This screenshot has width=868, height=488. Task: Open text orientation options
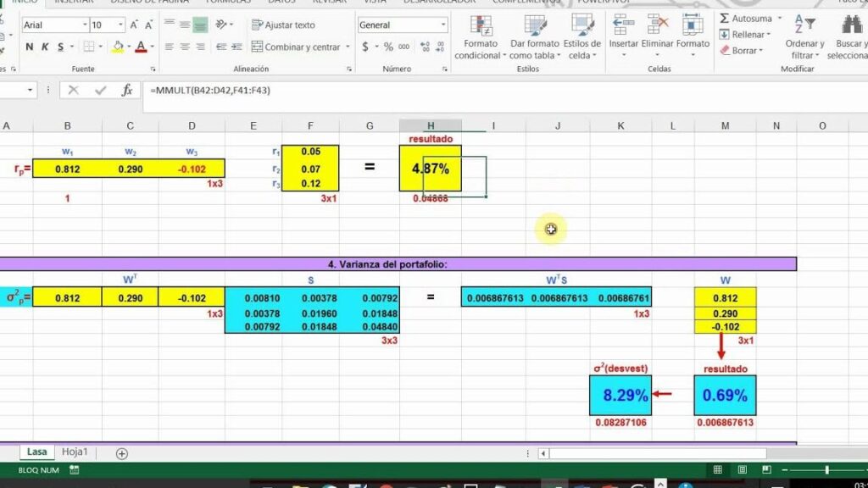(224, 25)
